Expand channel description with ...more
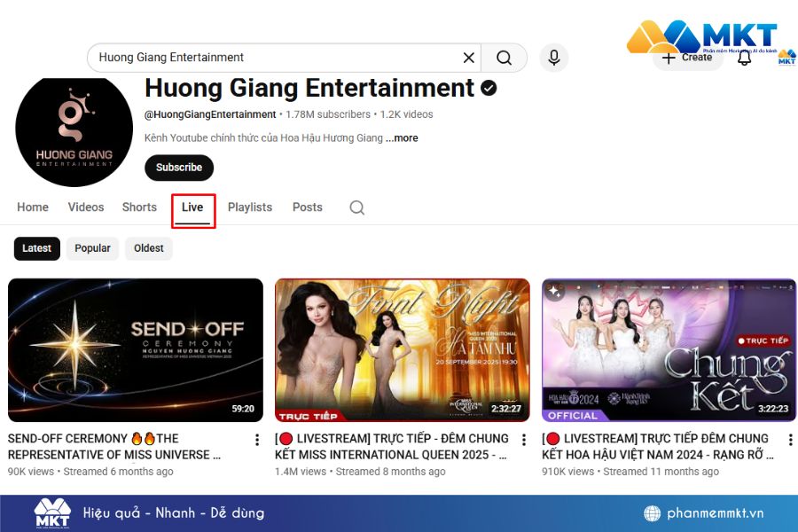 (x=402, y=138)
